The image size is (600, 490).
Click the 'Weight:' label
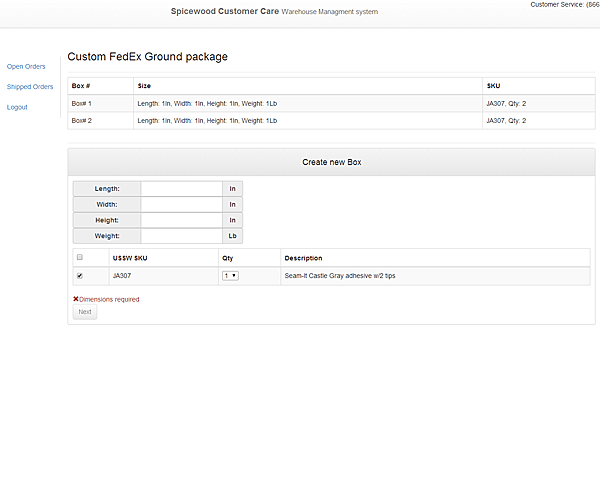click(x=107, y=236)
